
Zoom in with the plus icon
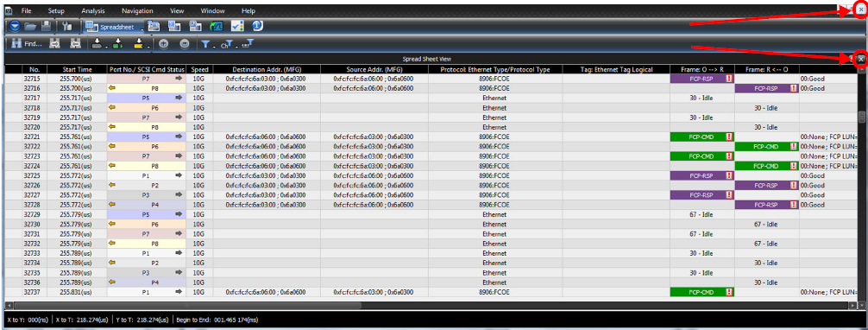pos(163,44)
